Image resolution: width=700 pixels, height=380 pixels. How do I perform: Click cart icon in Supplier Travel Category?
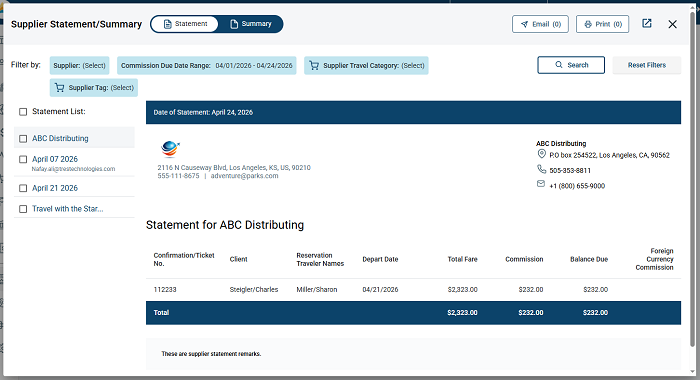[x=314, y=66]
